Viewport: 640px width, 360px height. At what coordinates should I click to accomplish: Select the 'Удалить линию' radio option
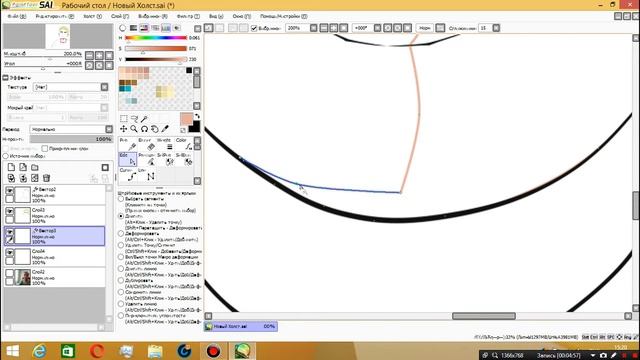121,304
